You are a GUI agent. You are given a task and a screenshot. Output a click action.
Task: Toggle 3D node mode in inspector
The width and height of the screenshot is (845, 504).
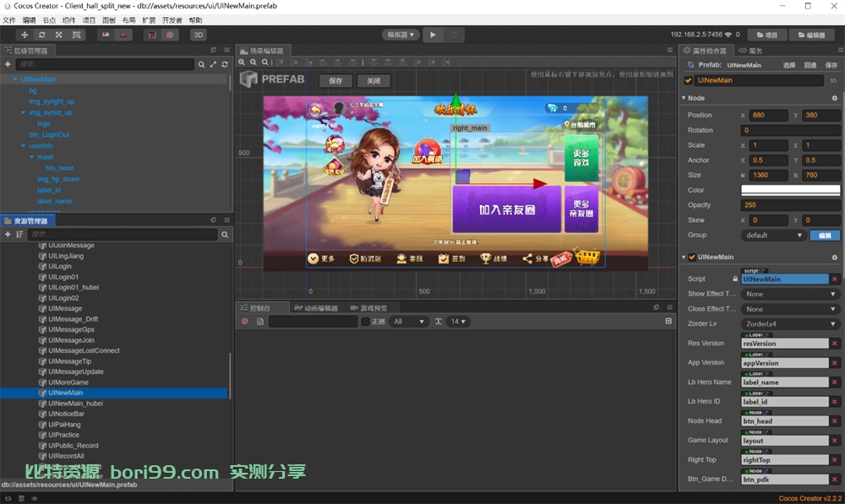(833, 80)
